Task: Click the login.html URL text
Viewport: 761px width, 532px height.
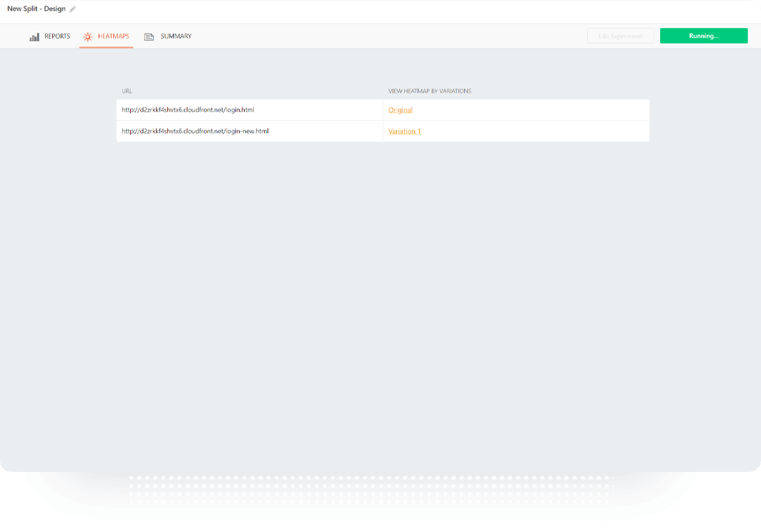Action: (188, 110)
